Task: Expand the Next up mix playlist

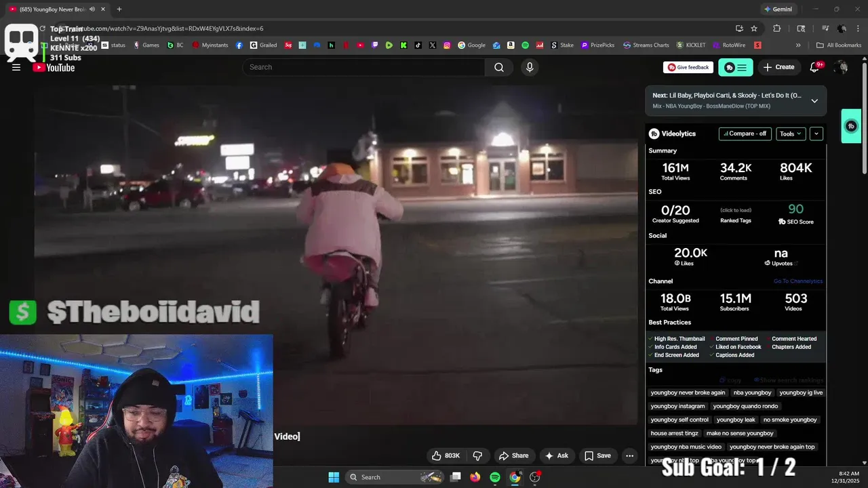Action: [814, 100]
